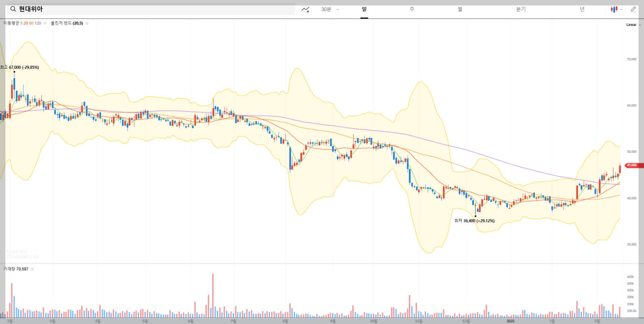Click the 최저 36,400 low marker label
The height and width of the screenshot is (324, 644).
point(474,221)
